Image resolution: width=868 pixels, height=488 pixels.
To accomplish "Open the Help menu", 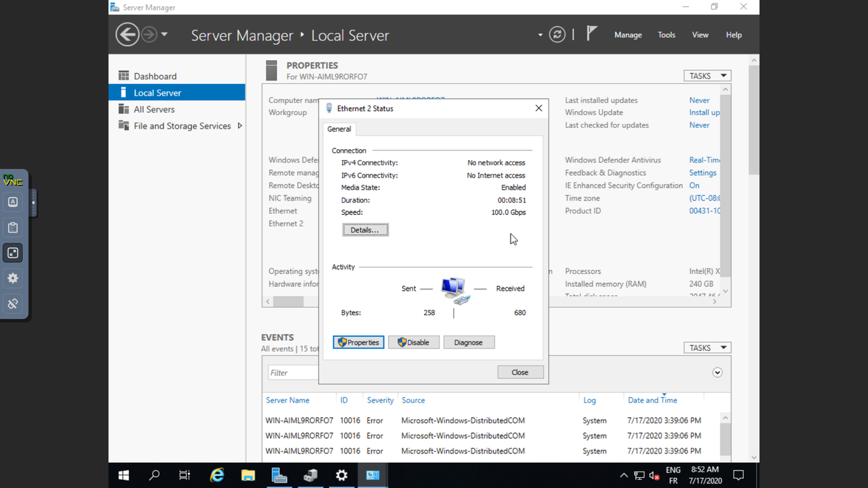I will [734, 35].
